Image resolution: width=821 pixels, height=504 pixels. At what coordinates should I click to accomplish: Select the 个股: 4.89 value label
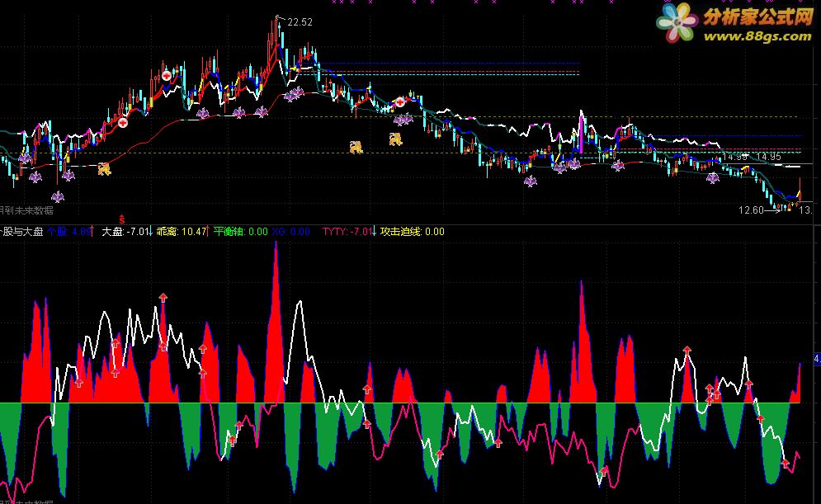coord(68,231)
